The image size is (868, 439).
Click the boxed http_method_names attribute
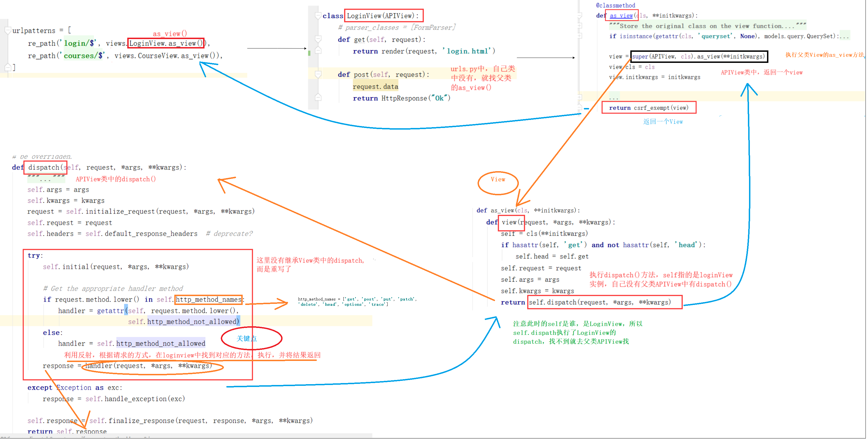(208, 299)
